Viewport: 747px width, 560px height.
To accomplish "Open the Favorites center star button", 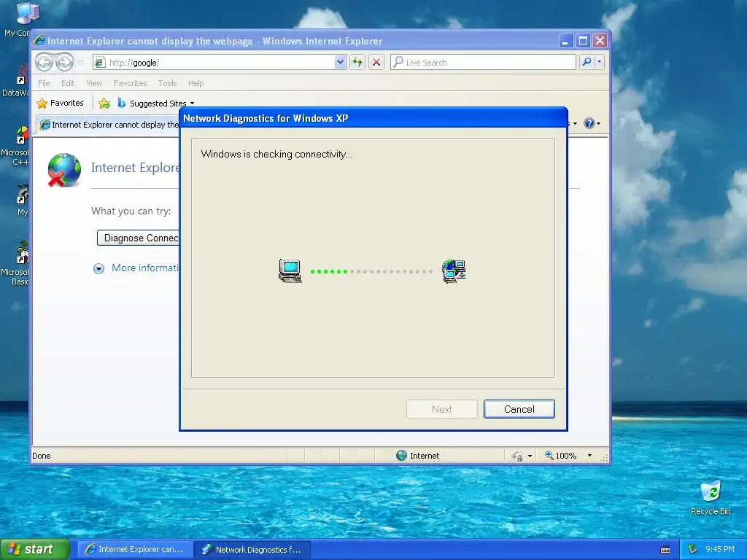I will click(60, 103).
